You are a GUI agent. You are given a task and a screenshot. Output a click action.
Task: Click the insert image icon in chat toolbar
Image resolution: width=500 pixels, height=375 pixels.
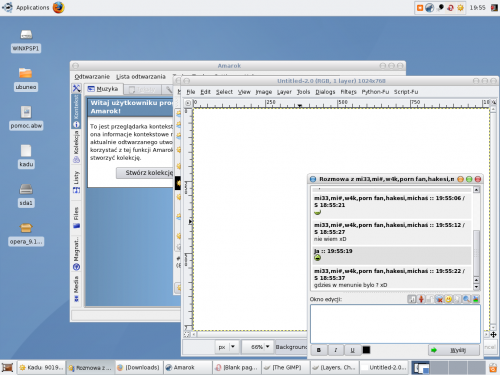(476, 299)
